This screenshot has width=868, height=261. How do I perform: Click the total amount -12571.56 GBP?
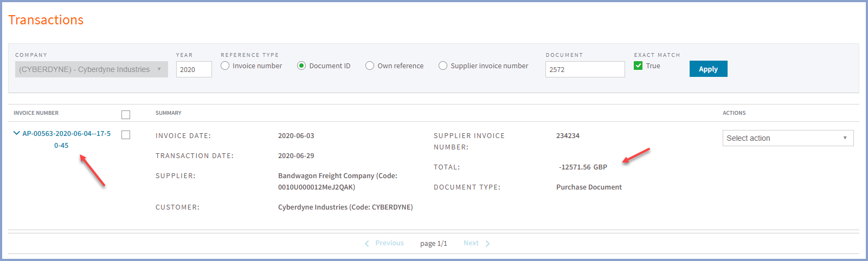click(583, 167)
